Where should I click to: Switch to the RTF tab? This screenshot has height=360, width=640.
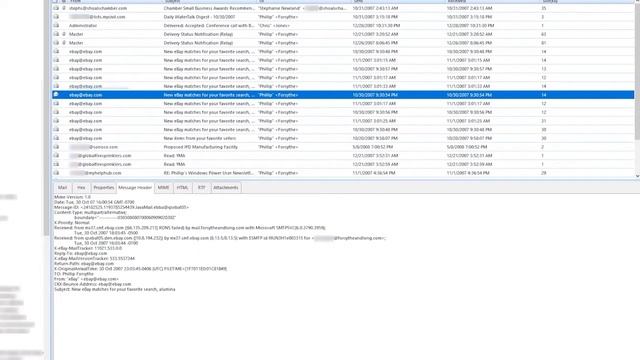tap(202, 188)
